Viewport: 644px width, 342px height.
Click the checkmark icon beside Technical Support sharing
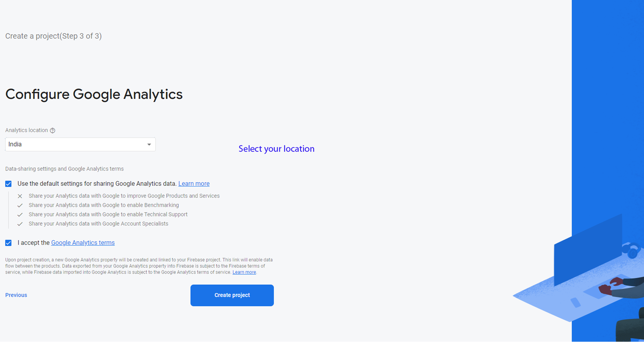click(20, 215)
